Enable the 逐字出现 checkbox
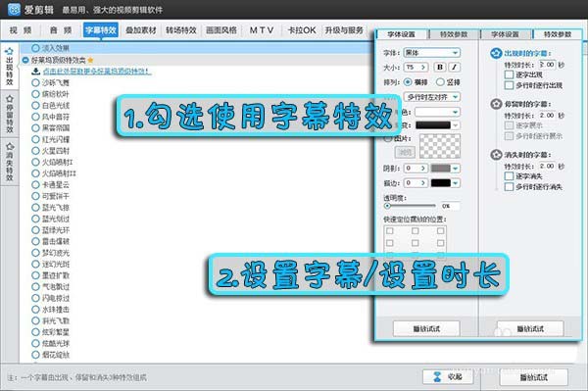 coord(509,74)
